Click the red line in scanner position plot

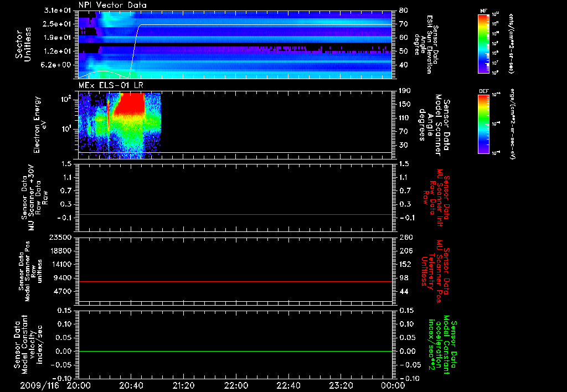coord(235,281)
